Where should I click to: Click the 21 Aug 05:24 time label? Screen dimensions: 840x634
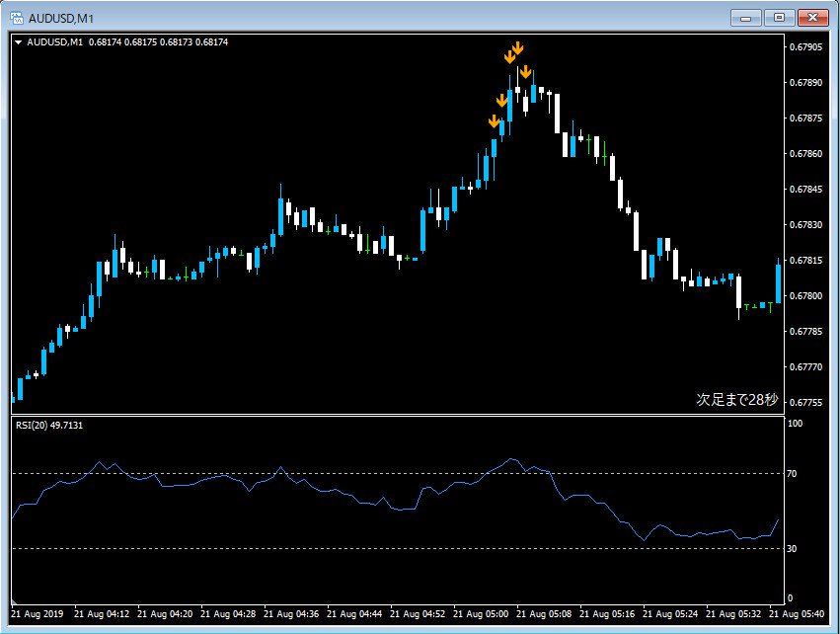670,614
